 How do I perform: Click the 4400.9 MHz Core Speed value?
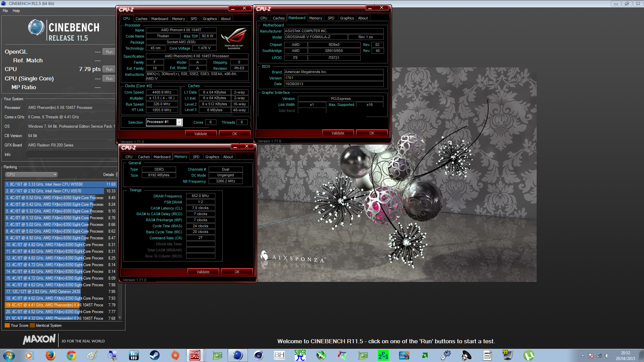click(162, 92)
